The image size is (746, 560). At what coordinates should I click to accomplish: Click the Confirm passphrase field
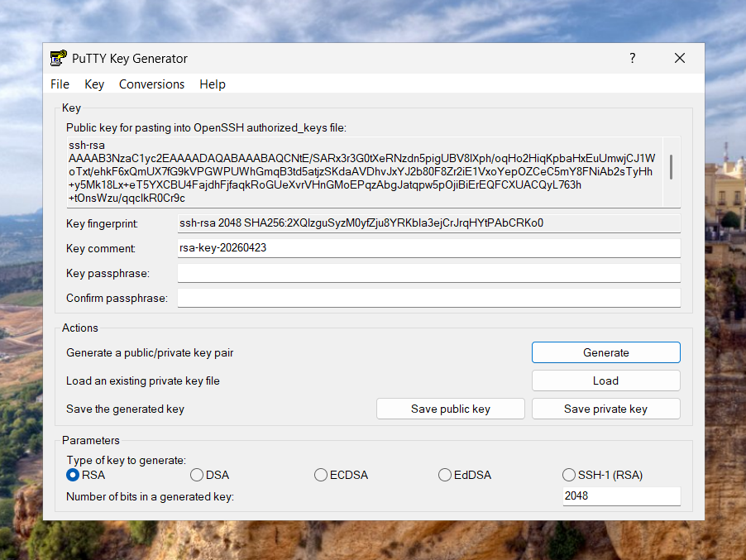click(429, 298)
